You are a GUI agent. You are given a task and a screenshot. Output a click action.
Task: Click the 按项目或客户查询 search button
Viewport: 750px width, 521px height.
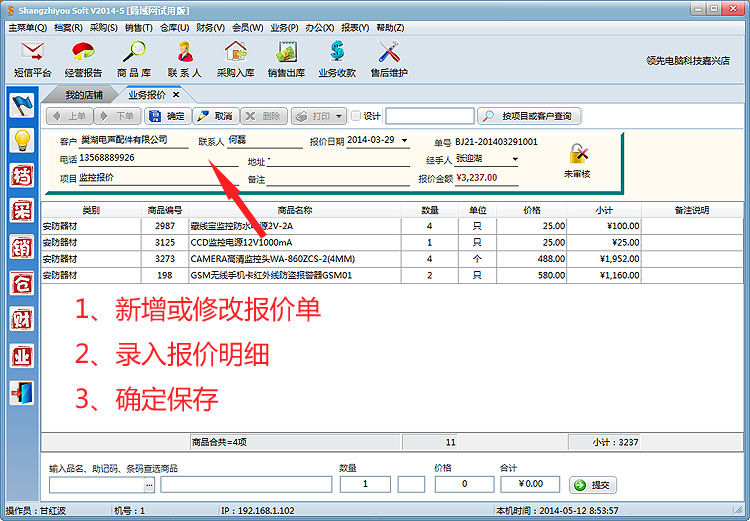[x=529, y=116]
